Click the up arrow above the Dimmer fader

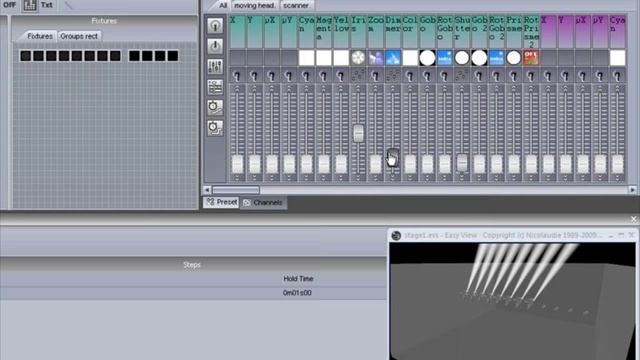[x=393, y=89]
